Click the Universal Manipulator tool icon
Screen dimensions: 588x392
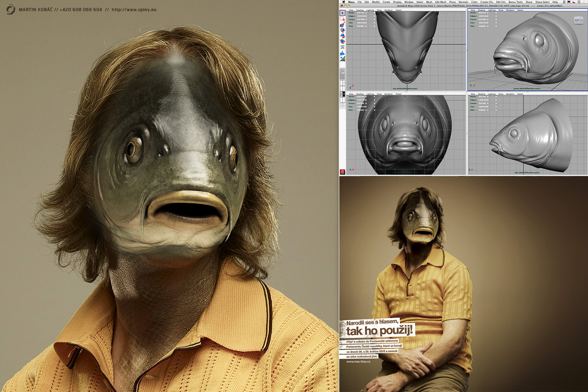343,47
